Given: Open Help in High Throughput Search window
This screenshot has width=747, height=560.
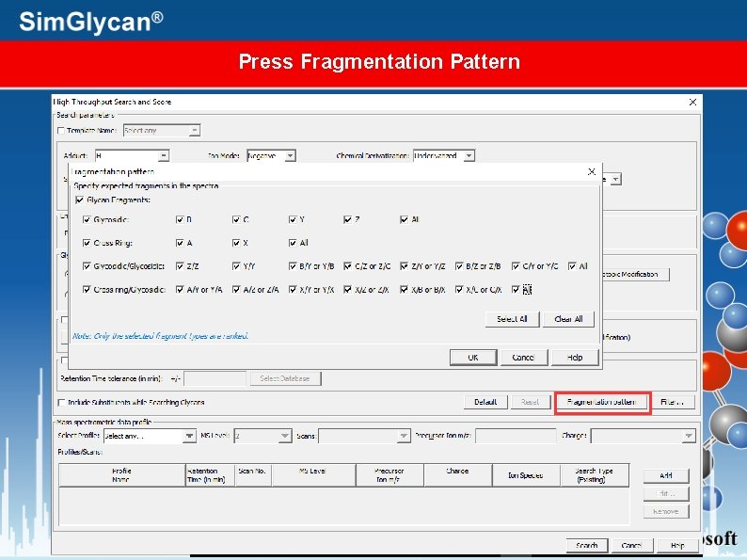Looking at the screenshot, I should 677,545.
